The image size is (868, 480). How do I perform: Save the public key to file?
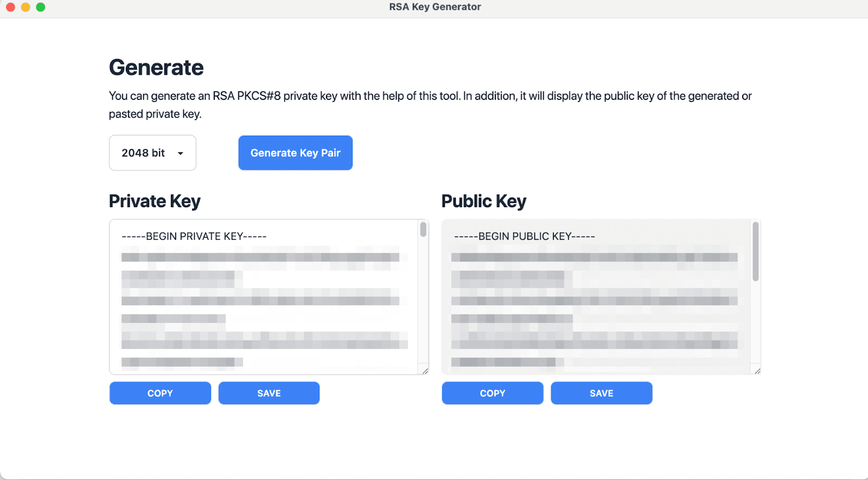coord(601,393)
